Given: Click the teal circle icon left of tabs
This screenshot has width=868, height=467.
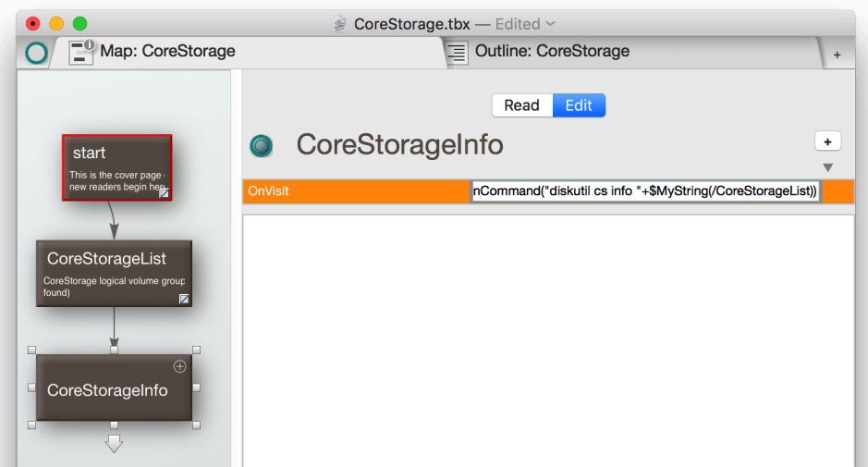Looking at the screenshot, I should 36,53.
